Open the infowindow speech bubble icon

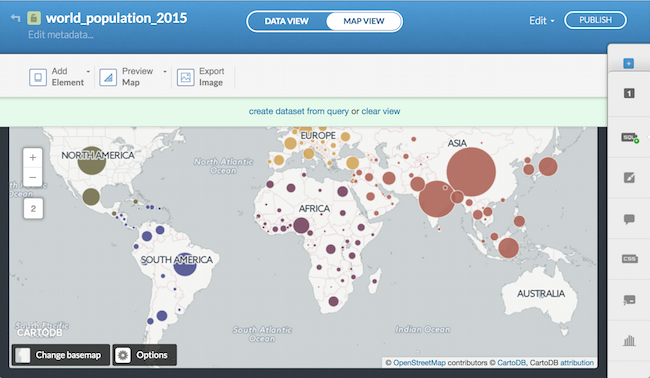click(629, 219)
